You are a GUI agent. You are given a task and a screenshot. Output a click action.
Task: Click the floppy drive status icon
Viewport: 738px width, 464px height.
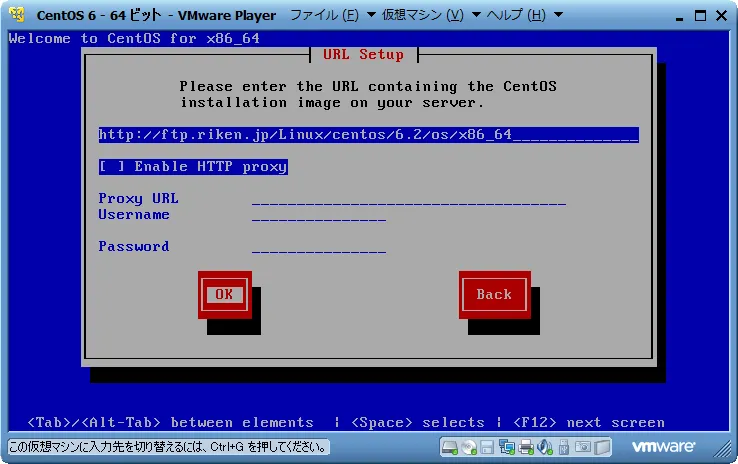pos(487,447)
